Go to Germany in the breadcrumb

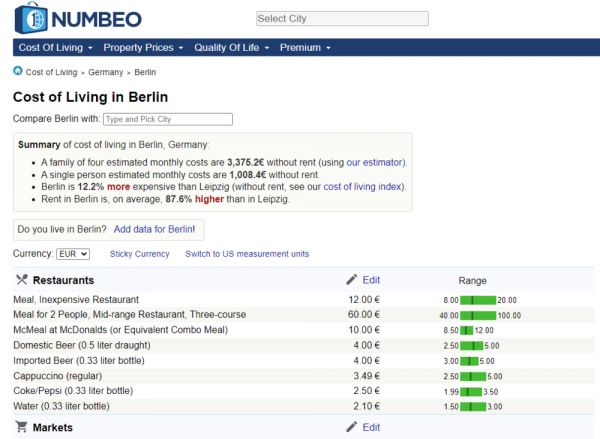(105, 72)
